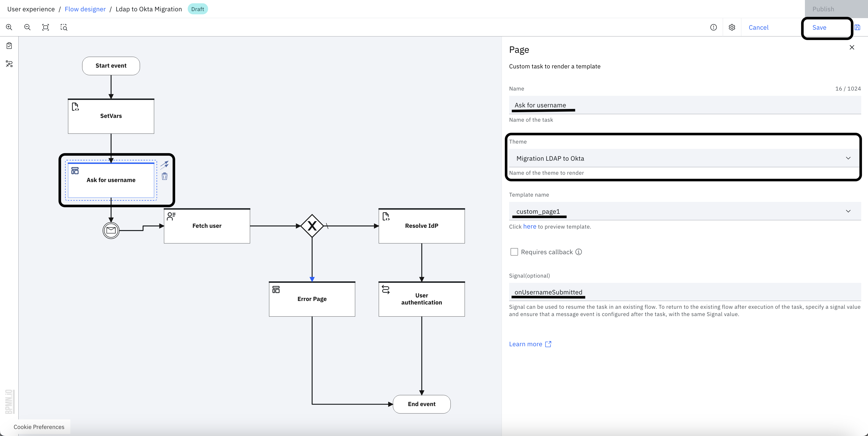Delete Ask for username node trash icon
Screen dimensions: 868x436
click(x=164, y=176)
